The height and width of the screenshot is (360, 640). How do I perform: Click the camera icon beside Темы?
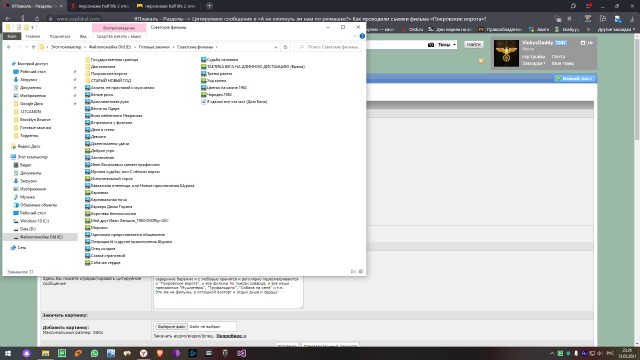click(x=431, y=45)
